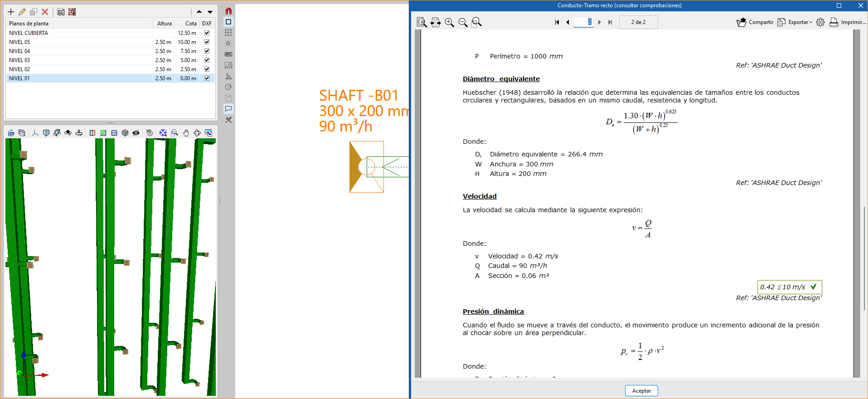Move floor plan up with up arrow
The image size is (868, 399).
[x=199, y=12]
